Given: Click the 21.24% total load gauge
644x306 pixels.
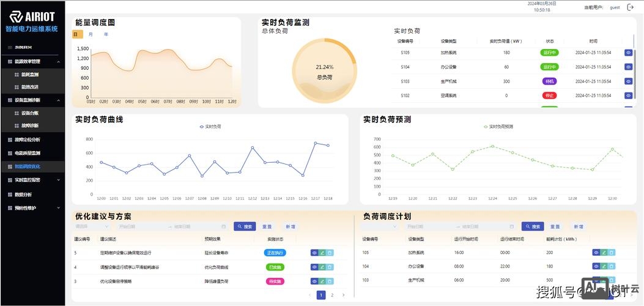Looking at the screenshot, I should (x=325, y=70).
